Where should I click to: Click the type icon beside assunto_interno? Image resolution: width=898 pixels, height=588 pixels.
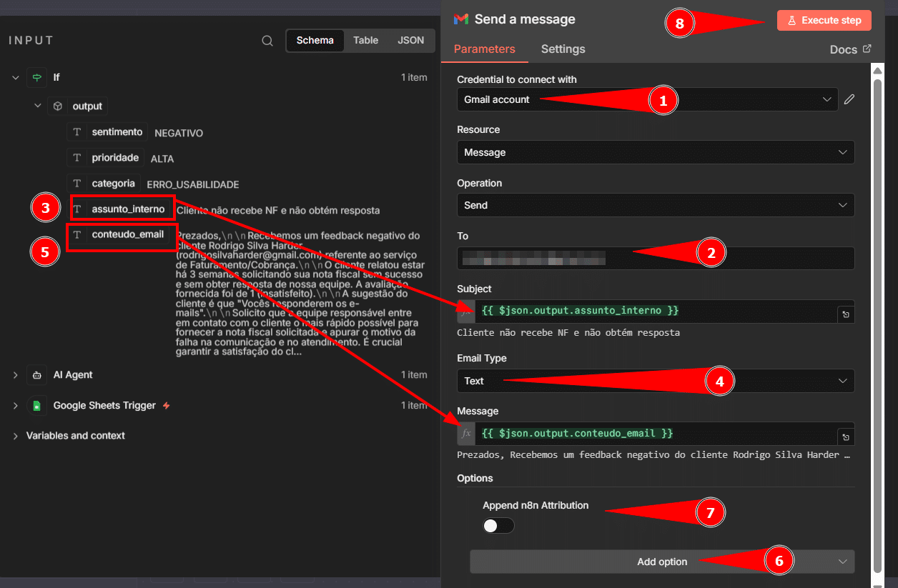(77, 209)
